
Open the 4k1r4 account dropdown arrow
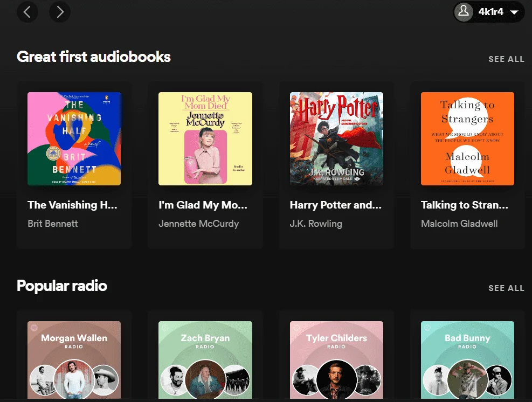coord(514,12)
